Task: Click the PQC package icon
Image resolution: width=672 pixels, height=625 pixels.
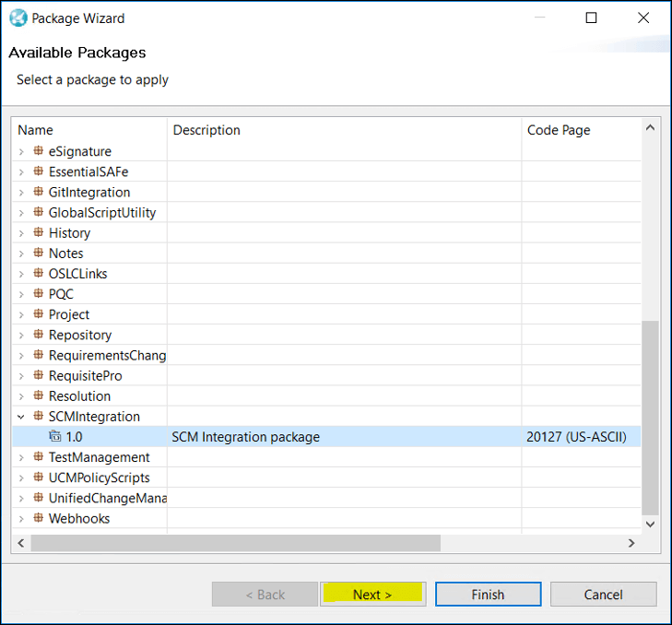Action: click(x=39, y=293)
